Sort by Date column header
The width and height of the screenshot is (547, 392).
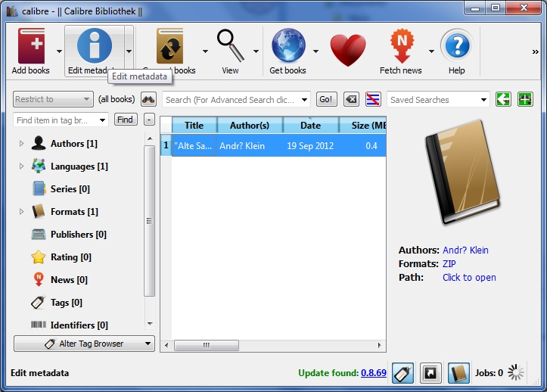310,126
